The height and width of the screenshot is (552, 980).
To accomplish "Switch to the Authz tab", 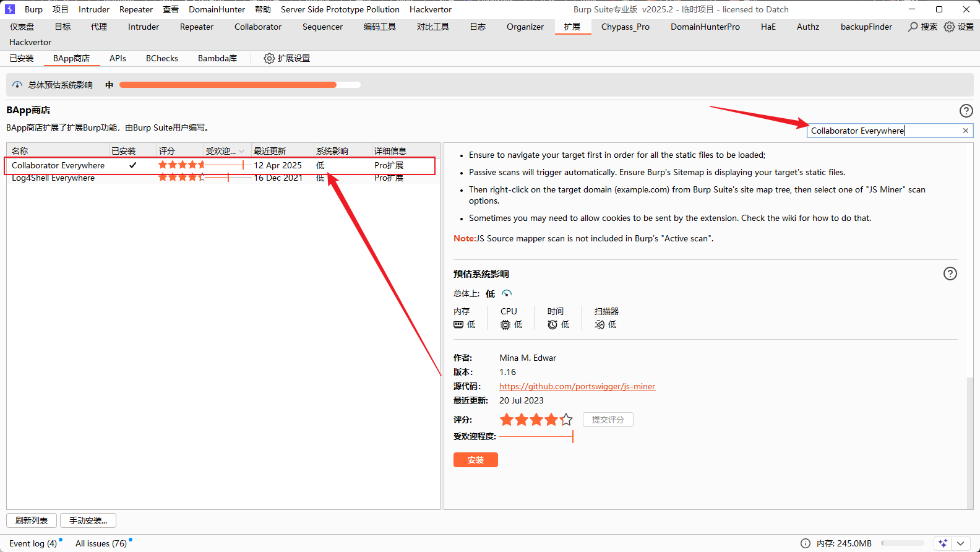I will [808, 27].
